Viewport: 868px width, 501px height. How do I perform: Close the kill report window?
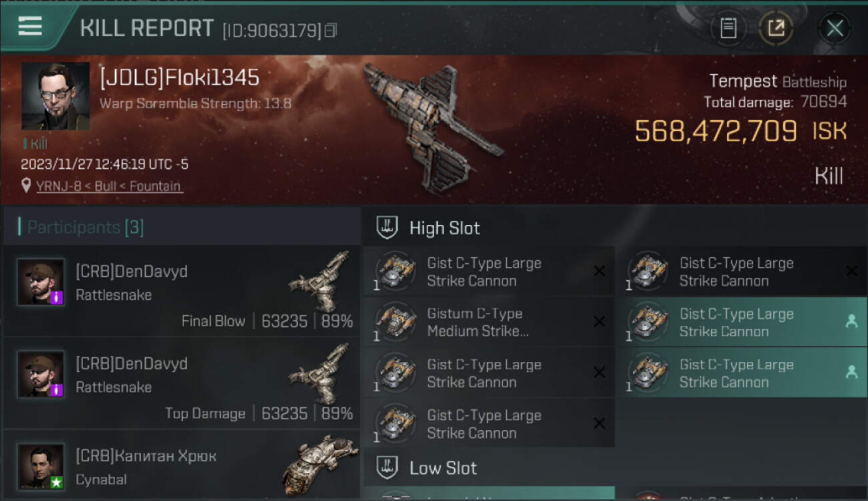click(835, 28)
